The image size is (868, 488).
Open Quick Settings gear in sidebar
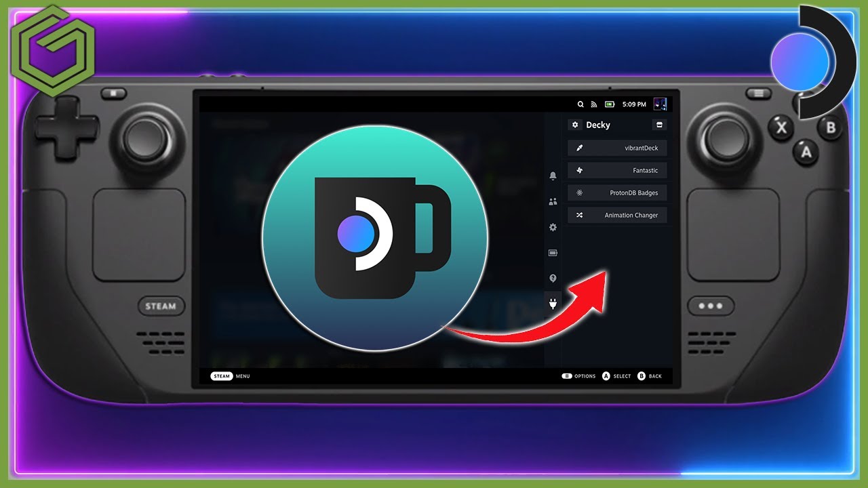pos(553,227)
